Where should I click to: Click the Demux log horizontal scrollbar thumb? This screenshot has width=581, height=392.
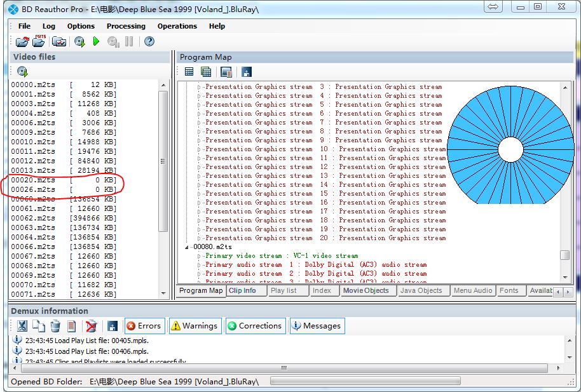click(284, 368)
